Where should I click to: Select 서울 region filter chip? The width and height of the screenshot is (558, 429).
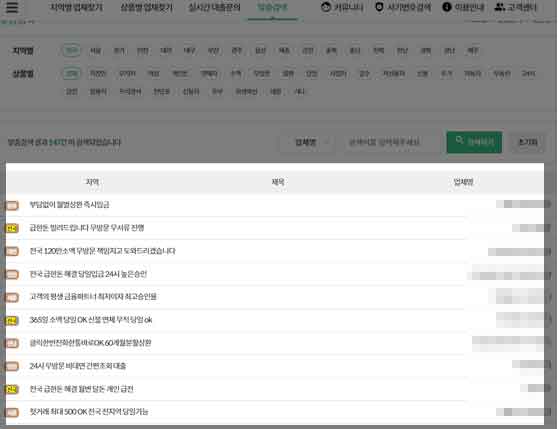coord(95,51)
